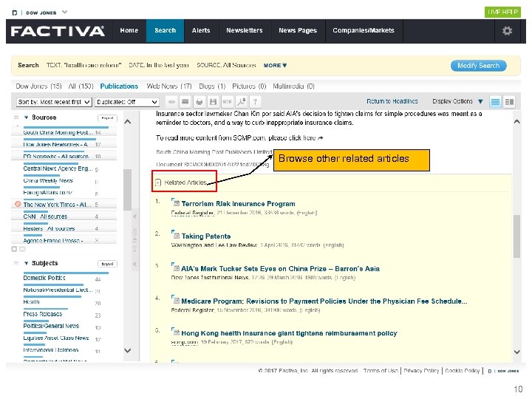Switch to the Web News (17) tab
Screen dimensions: 532x399
(x=169, y=86)
